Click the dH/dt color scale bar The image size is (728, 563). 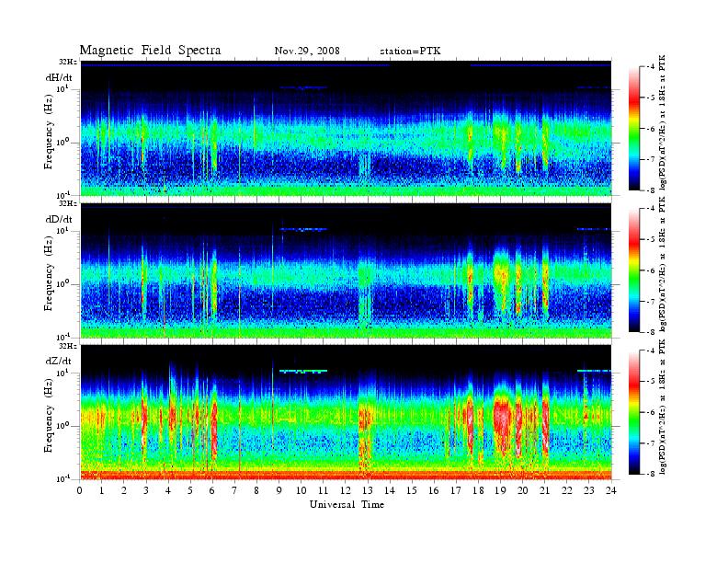click(x=634, y=129)
